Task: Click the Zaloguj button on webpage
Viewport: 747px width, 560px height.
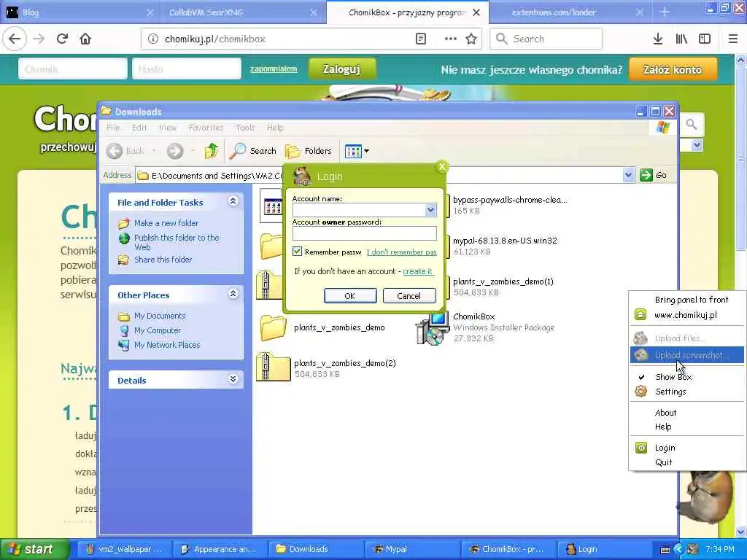Action: tap(341, 69)
